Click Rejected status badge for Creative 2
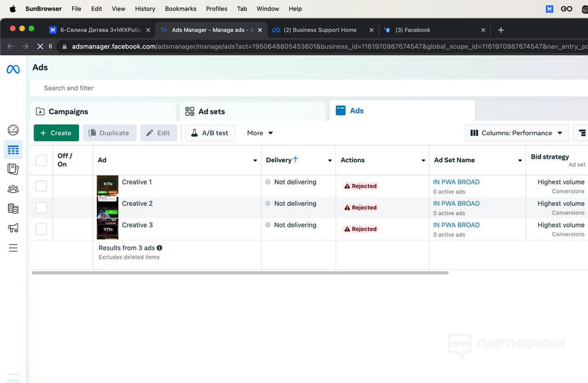The width and height of the screenshot is (588, 383). pos(361,207)
